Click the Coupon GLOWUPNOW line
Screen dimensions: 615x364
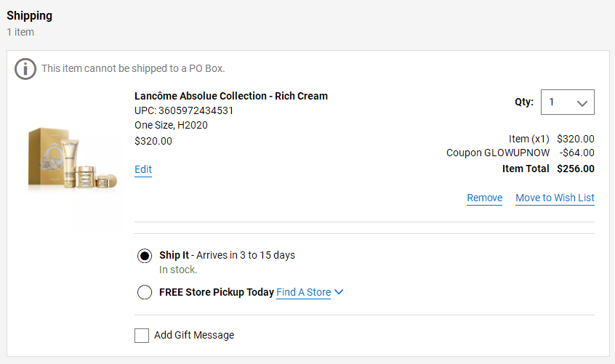(520, 153)
